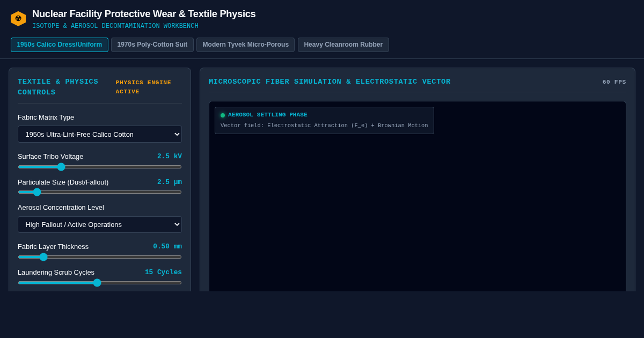This screenshot has width=644, height=338.
Task: Click the '2.5 kV' voltage value
Action: pos(170,157)
